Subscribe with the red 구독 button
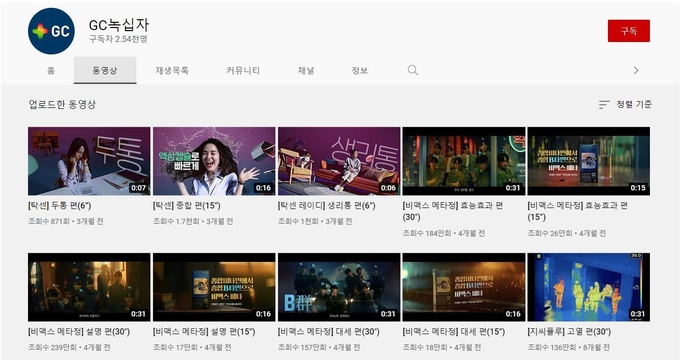The image size is (680, 360). coord(628,31)
